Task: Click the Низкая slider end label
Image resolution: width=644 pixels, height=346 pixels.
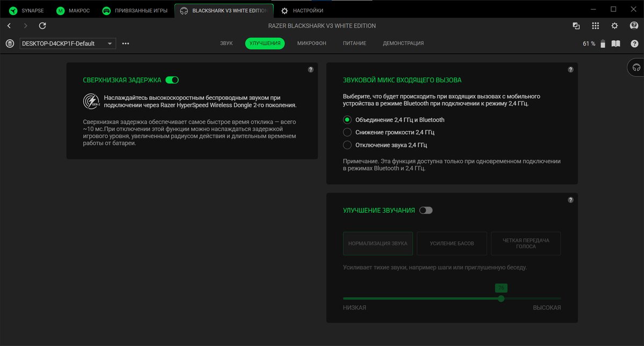Action: 355,308
